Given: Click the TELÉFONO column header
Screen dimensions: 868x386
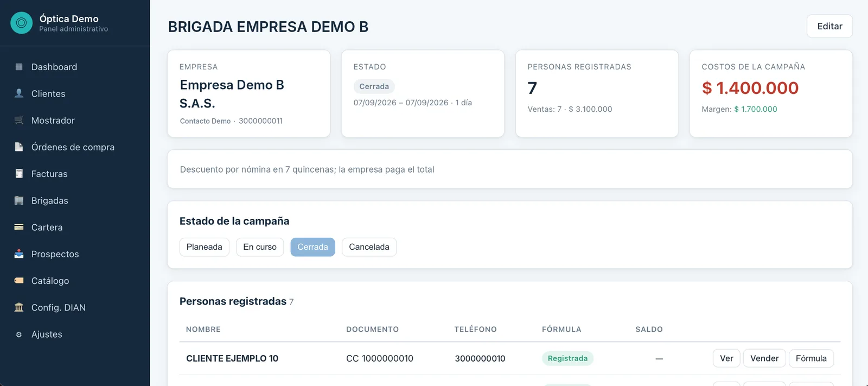Looking at the screenshot, I should [x=475, y=330].
